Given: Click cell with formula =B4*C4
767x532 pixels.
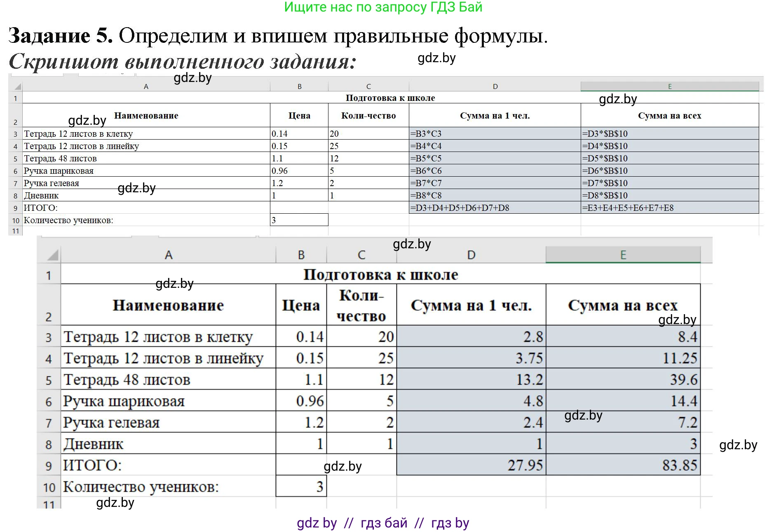Looking at the screenshot, I should click(x=495, y=146).
